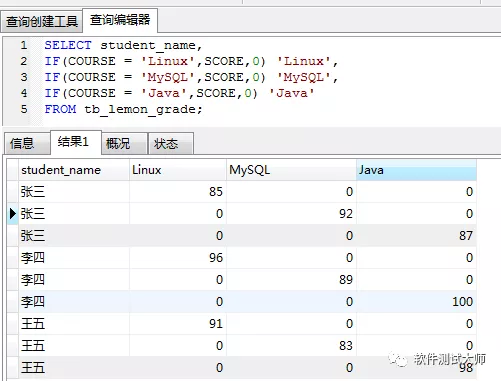Select Linux cell value 85

coord(178,192)
